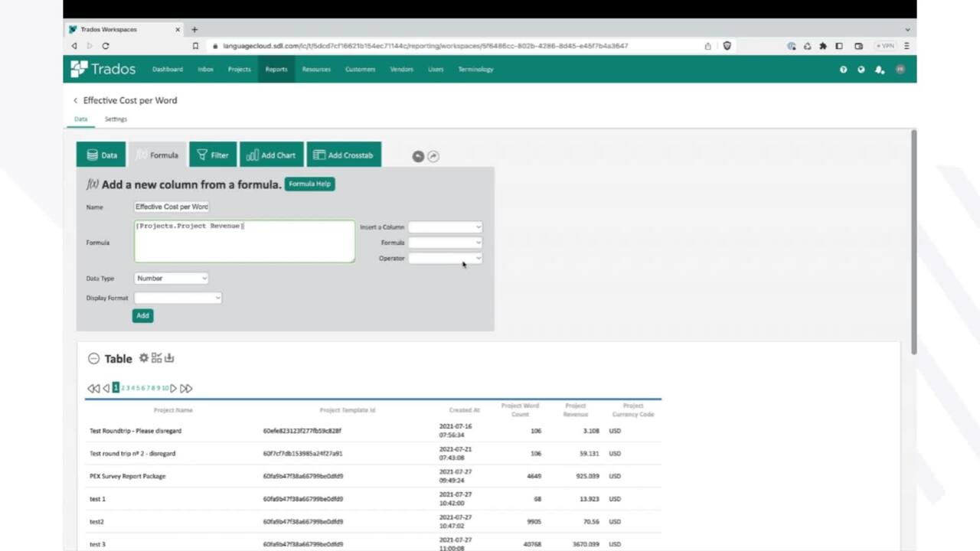Click the Formula Help button
The height and width of the screenshot is (551, 980).
tap(309, 184)
